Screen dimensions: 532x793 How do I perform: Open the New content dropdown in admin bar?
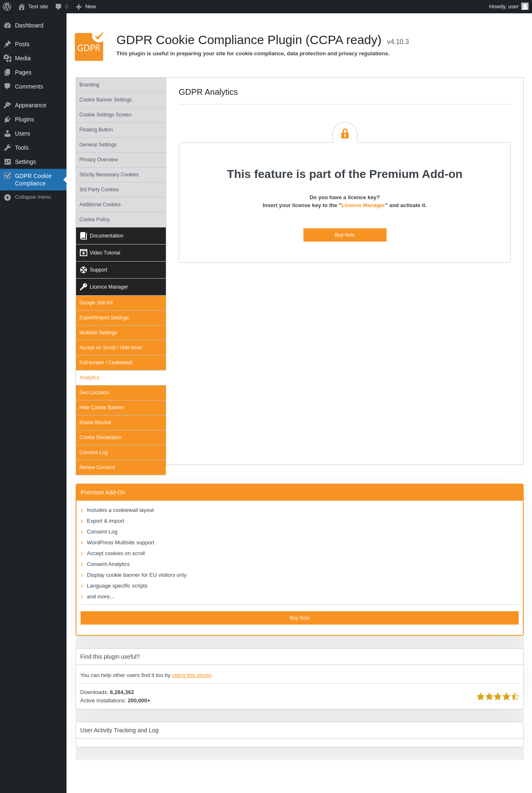(x=86, y=7)
